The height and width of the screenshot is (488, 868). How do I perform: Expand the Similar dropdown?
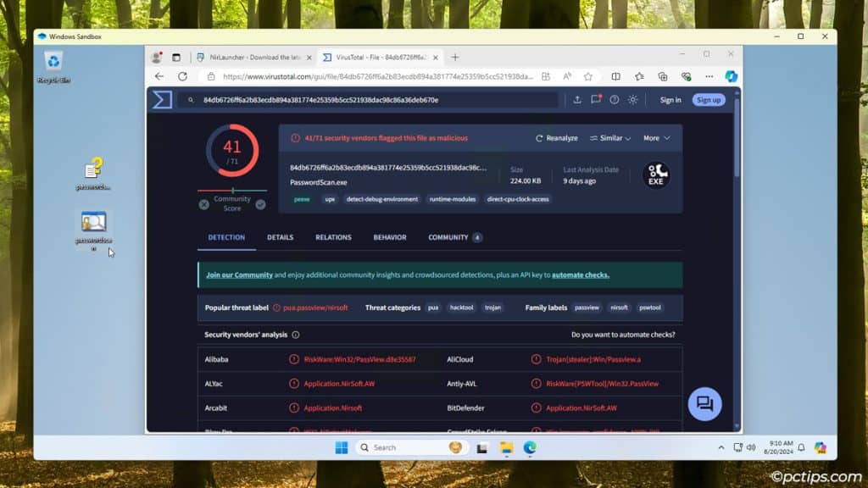click(609, 137)
